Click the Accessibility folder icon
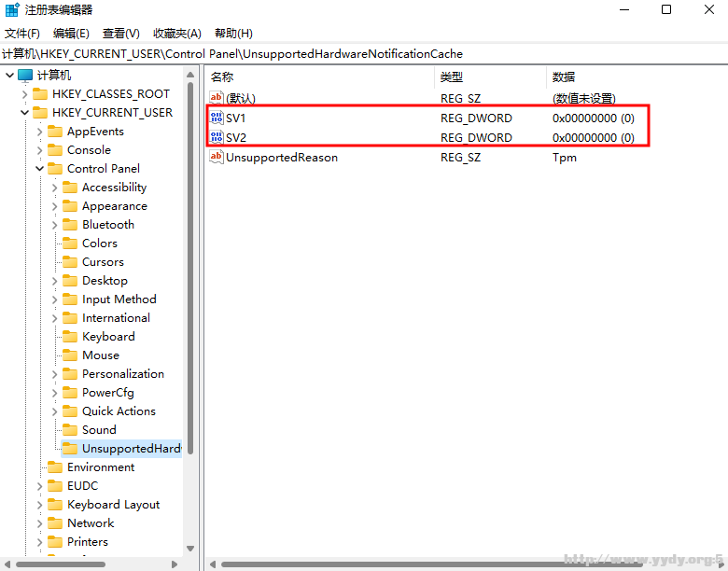The image size is (728, 571). (70, 188)
